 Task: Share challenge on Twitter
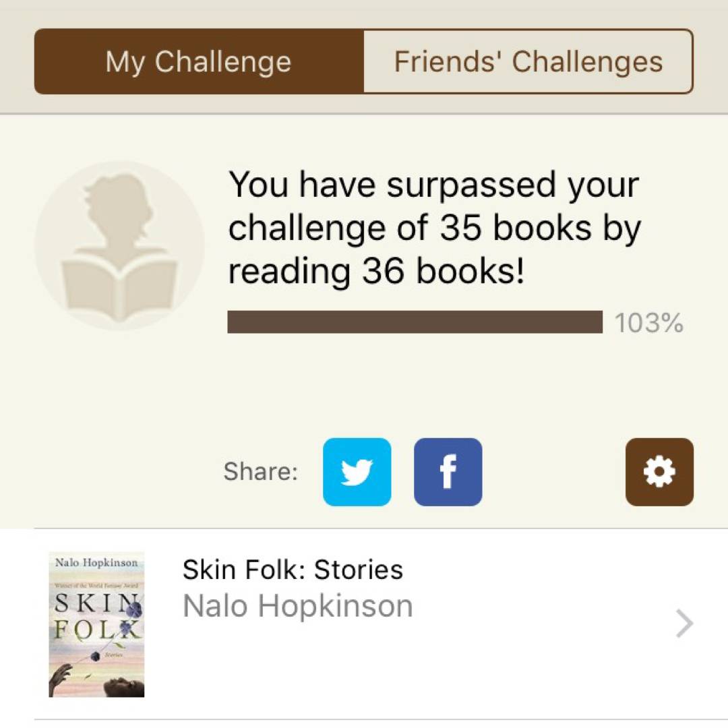(x=357, y=472)
